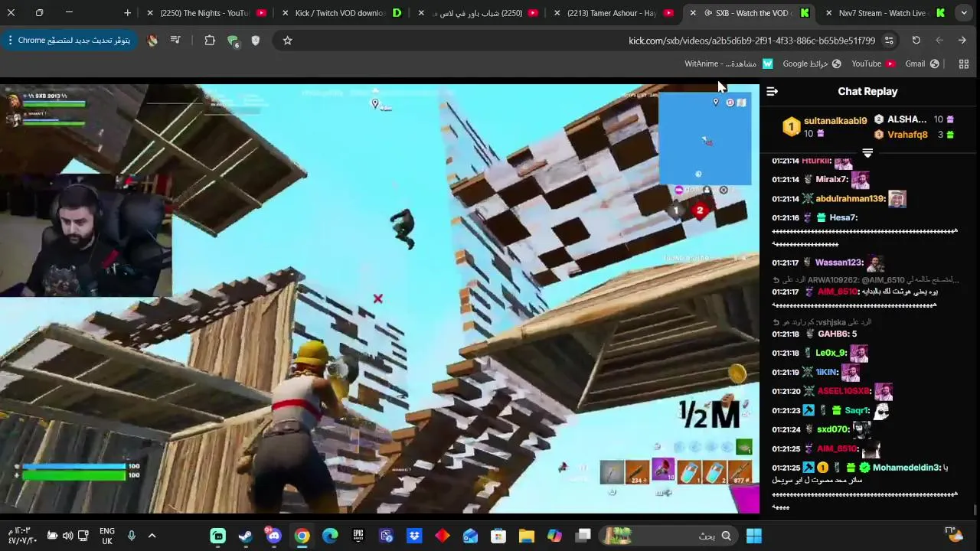
Task: Open sultanalkaabi9 top gifter profile
Action: 835,121
